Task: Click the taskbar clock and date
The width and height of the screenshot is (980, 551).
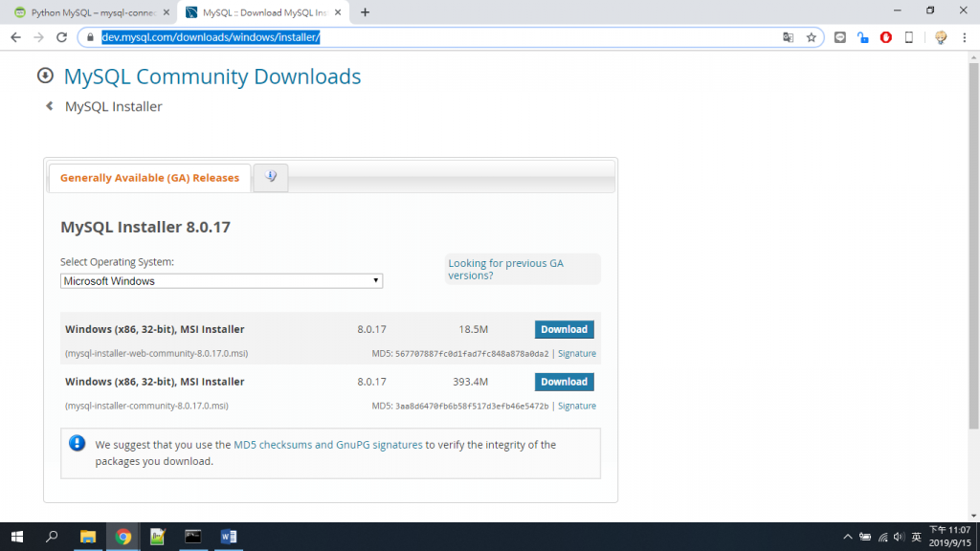Action: point(950,537)
